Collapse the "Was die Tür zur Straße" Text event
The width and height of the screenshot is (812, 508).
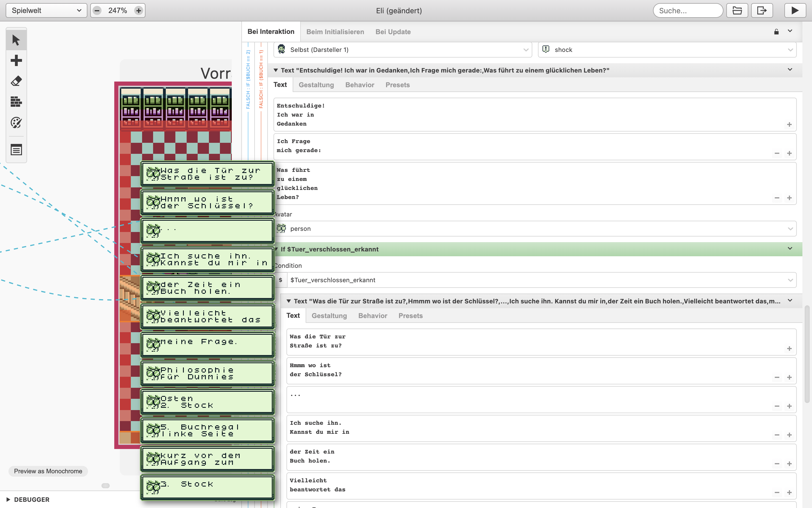click(288, 301)
